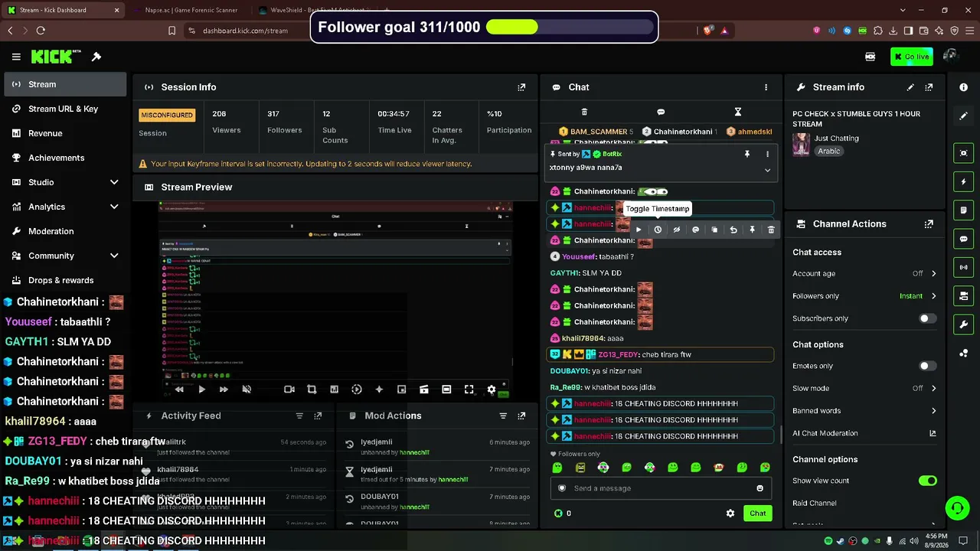980x551 pixels.
Task: Filter the Mod Actions list
Action: pos(503,416)
